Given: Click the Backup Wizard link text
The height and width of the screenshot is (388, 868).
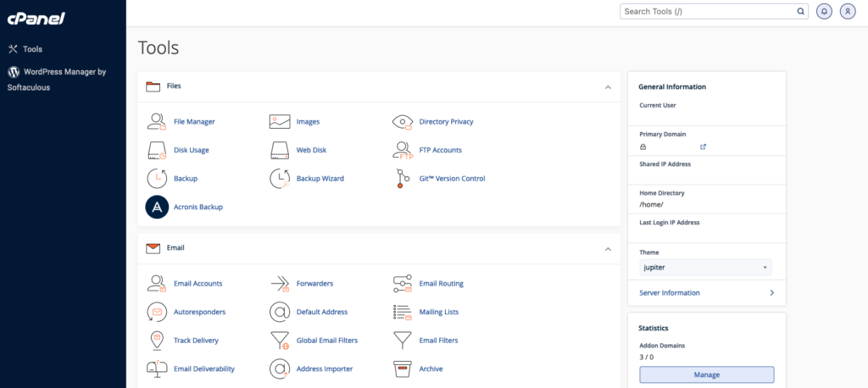Looking at the screenshot, I should 320,179.
